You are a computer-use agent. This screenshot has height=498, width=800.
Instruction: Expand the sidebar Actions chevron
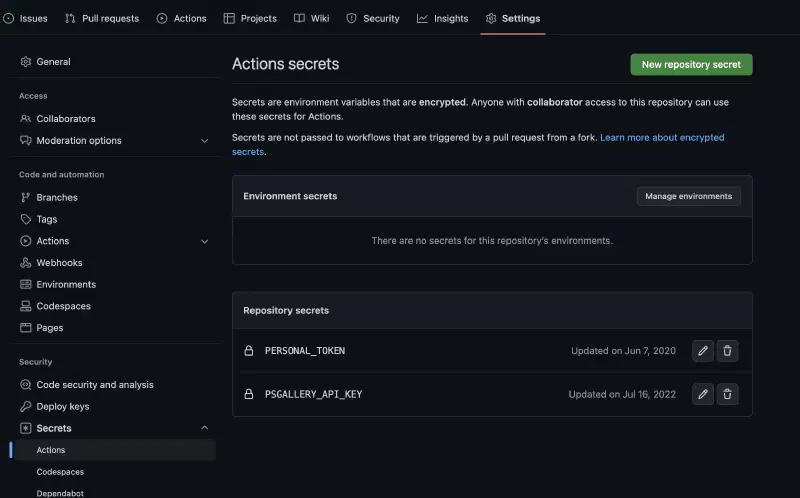pos(205,241)
